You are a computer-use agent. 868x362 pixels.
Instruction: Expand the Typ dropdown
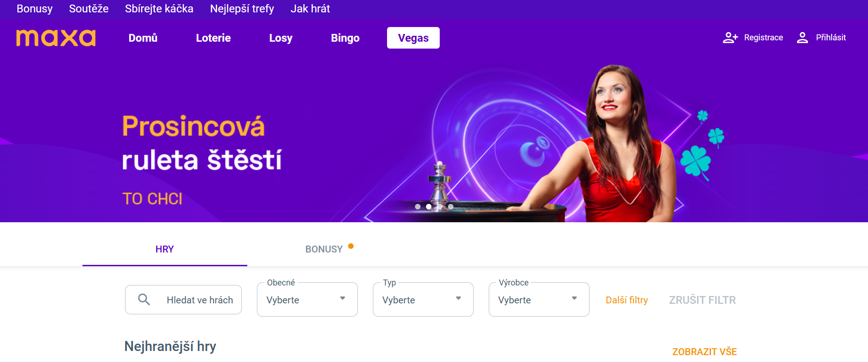[423, 300]
